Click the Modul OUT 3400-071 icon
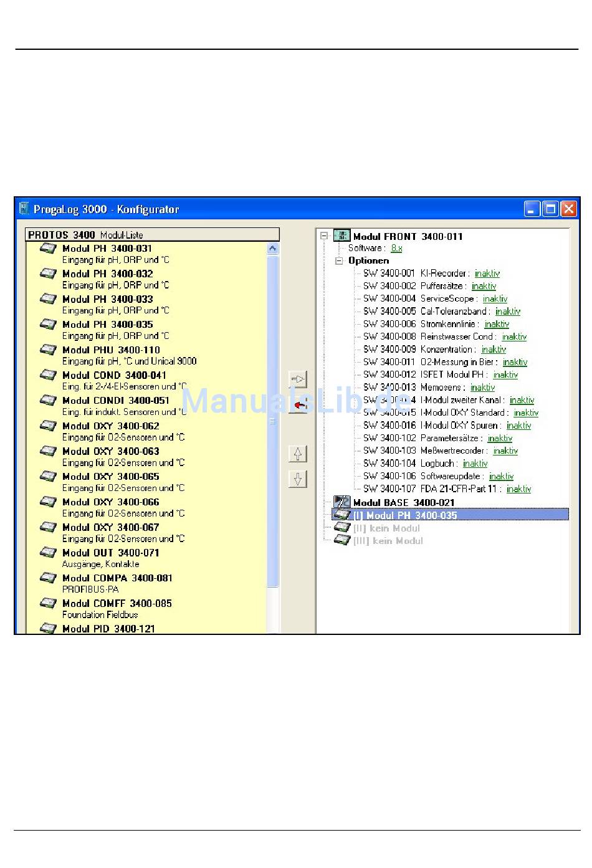Viewport: 592px width, 868px height. coord(49,553)
